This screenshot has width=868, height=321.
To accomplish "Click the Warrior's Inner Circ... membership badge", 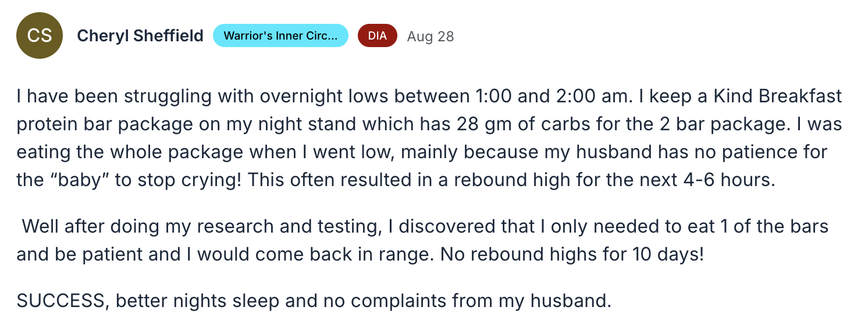I will [280, 35].
